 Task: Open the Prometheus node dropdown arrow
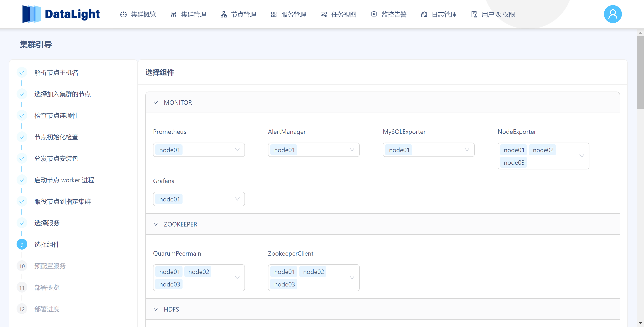click(237, 150)
